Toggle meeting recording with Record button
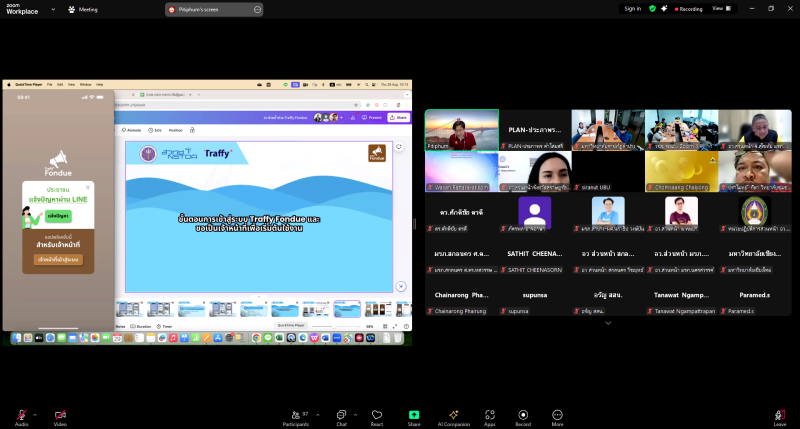 pyautogui.click(x=523, y=415)
